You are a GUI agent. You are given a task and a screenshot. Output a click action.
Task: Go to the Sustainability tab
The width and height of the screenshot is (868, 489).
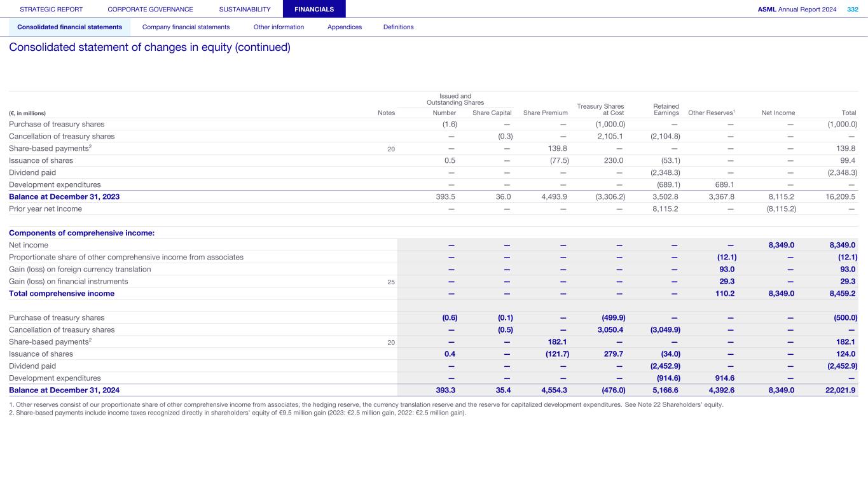(x=244, y=10)
